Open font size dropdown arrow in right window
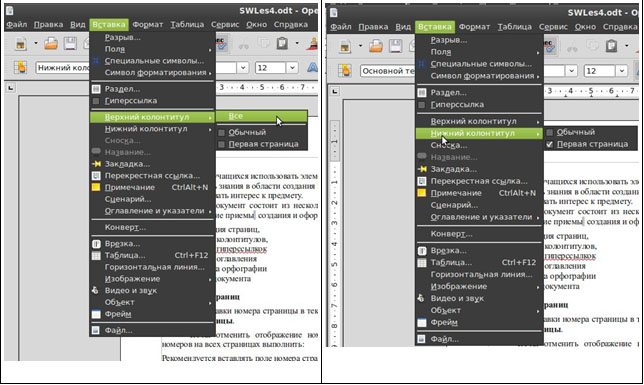Image resolution: width=644 pixels, height=385 pixels. click(622, 71)
